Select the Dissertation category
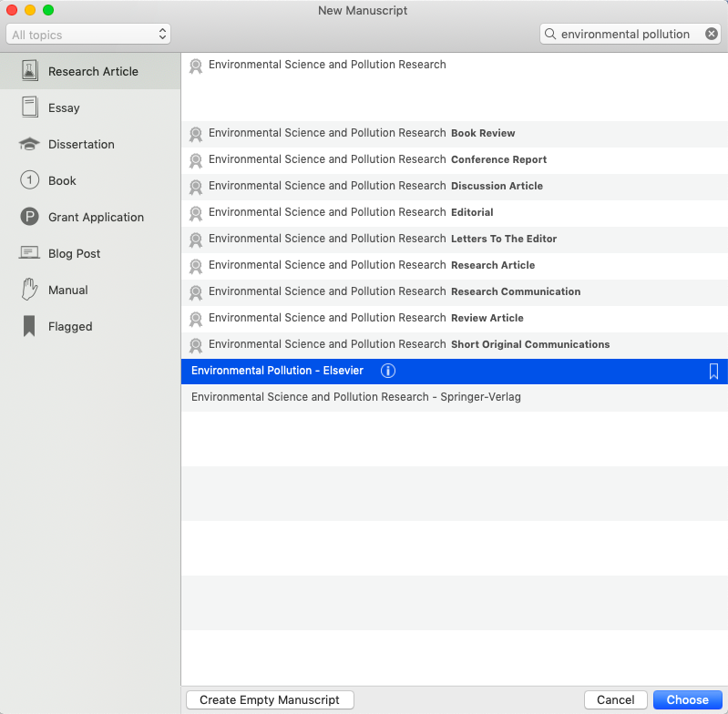 point(90,144)
